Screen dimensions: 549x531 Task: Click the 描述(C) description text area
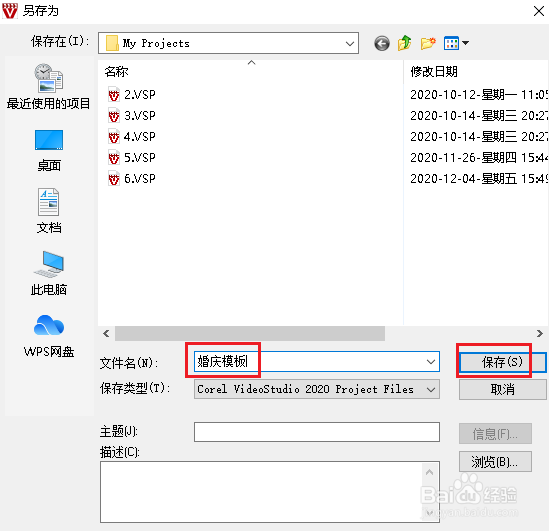click(270, 492)
